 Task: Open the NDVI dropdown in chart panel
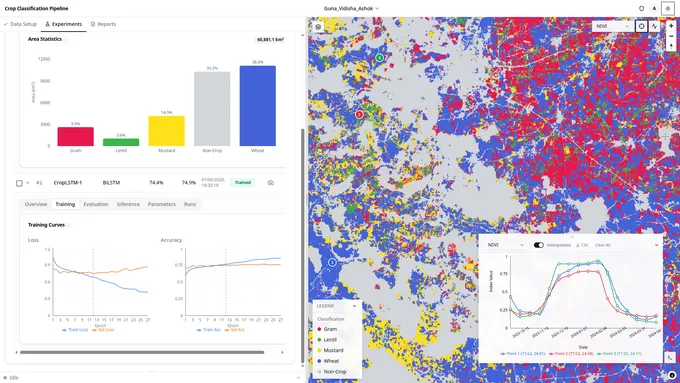click(x=505, y=245)
